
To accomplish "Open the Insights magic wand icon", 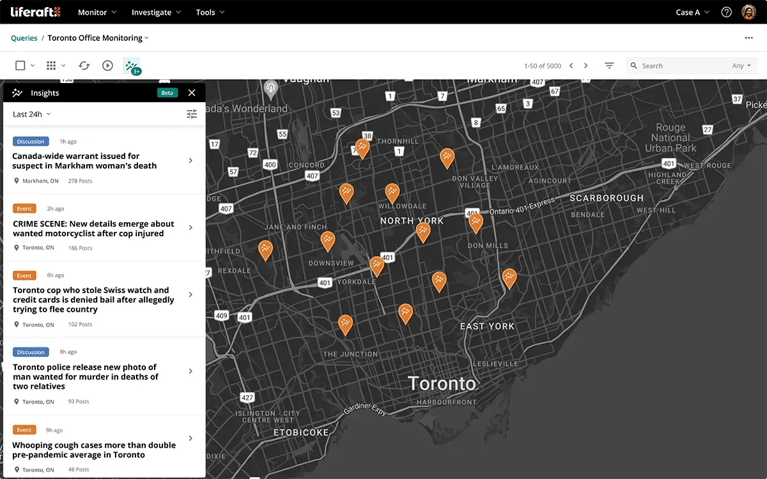I will (132, 66).
